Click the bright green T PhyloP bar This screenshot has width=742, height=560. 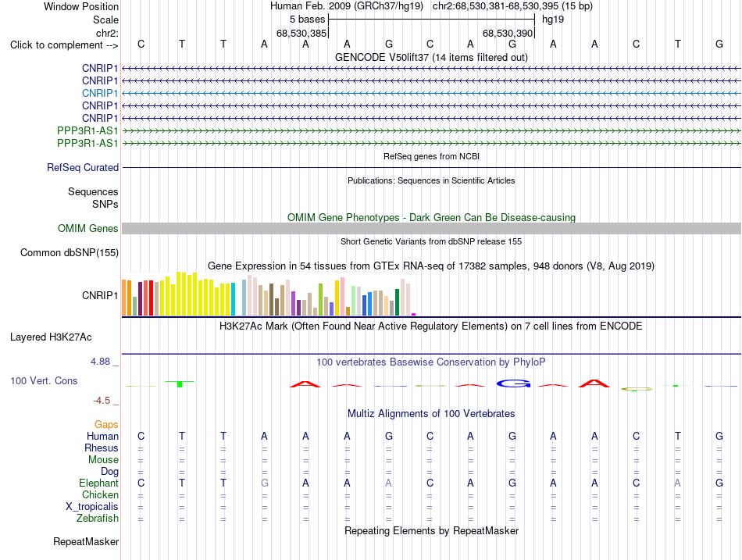tap(180, 384)
